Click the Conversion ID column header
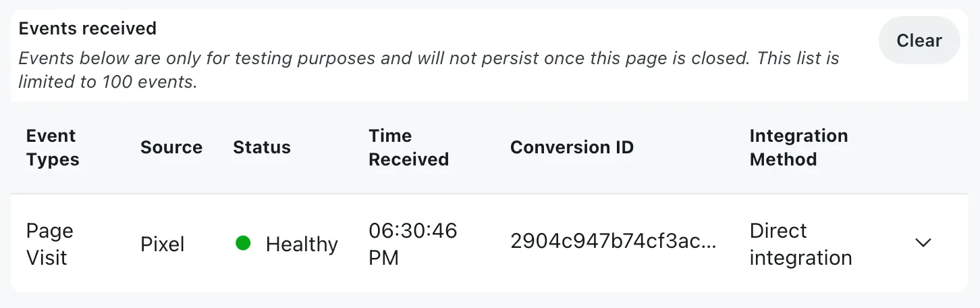980x308 pixels. [572, 148]
